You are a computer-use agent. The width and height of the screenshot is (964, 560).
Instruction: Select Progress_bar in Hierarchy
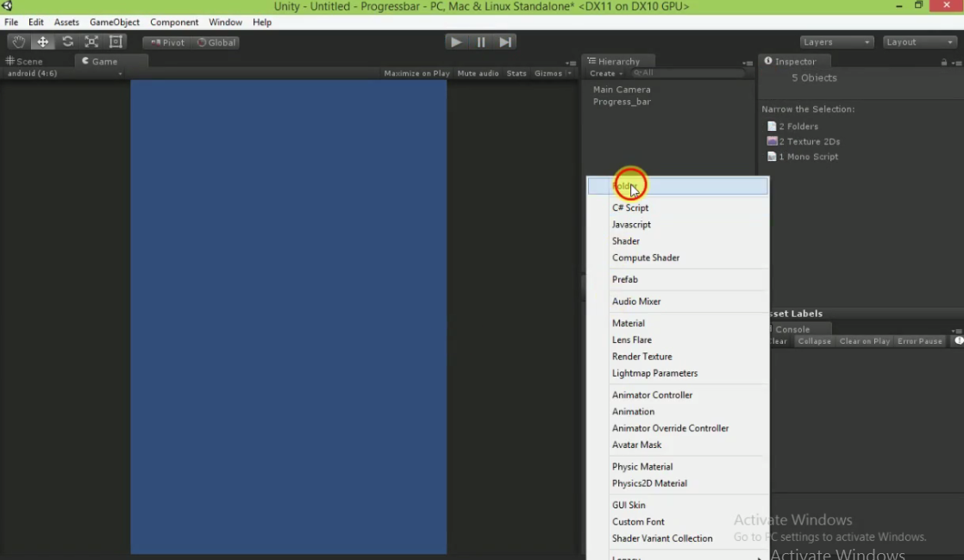[622, 102]
